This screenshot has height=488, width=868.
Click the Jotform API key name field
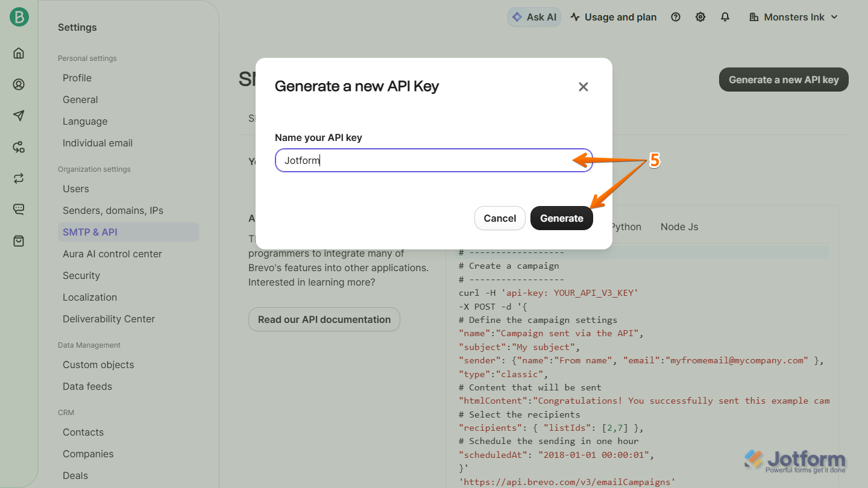click(x=422, y=160)
